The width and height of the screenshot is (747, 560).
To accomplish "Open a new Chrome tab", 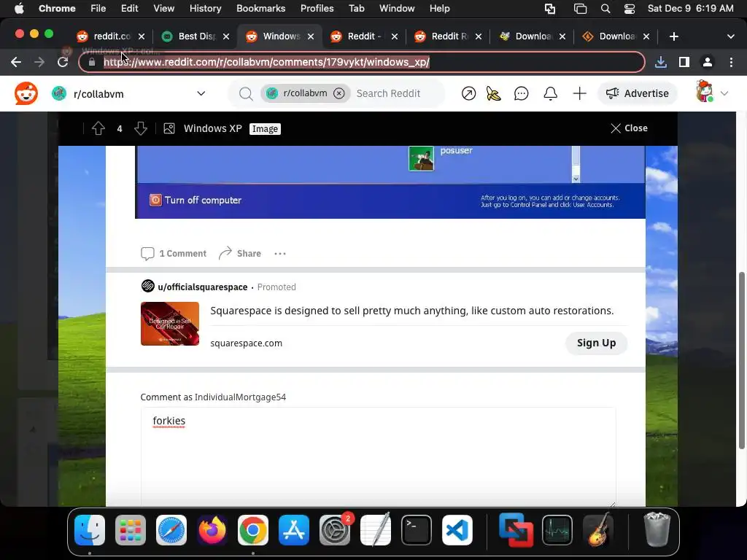I will pos(673,36).
